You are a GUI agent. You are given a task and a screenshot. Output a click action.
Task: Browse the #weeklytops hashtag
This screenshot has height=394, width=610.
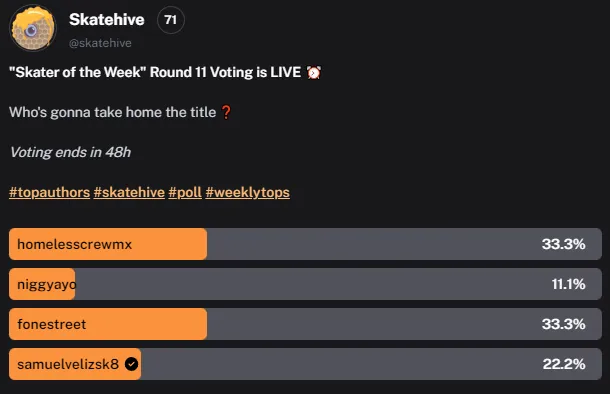click(x=247, y=192)
